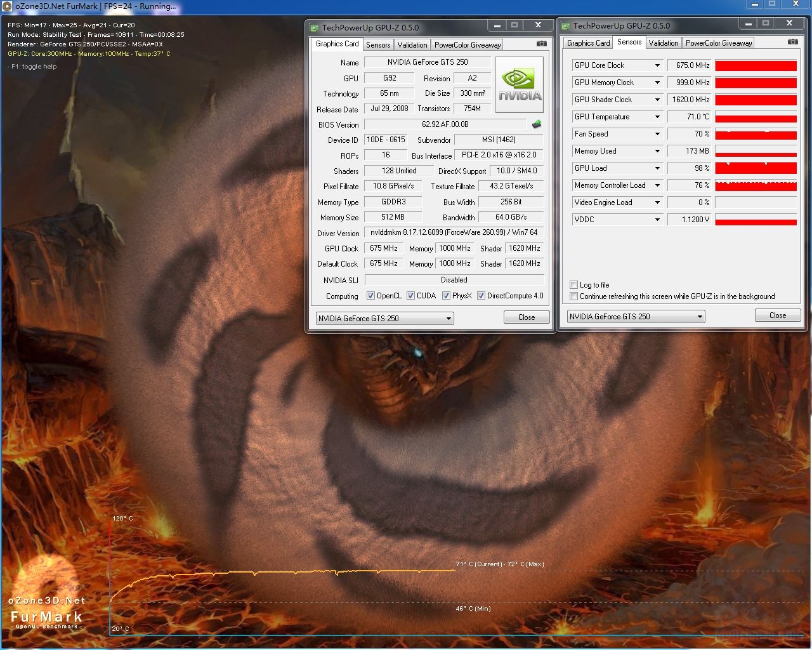
Task: Open PowerColor Giveaway tab in right GPU-Z window
Action: tap(719, 43)
